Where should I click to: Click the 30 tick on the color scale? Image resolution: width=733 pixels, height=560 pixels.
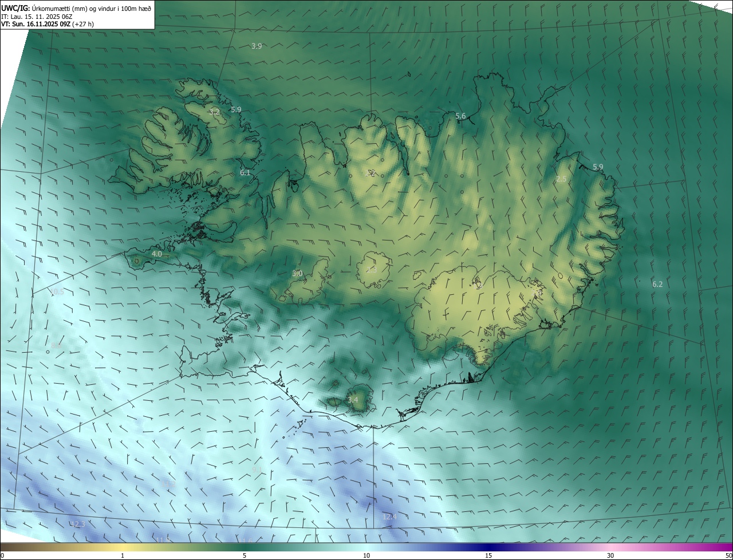(610, 555)
